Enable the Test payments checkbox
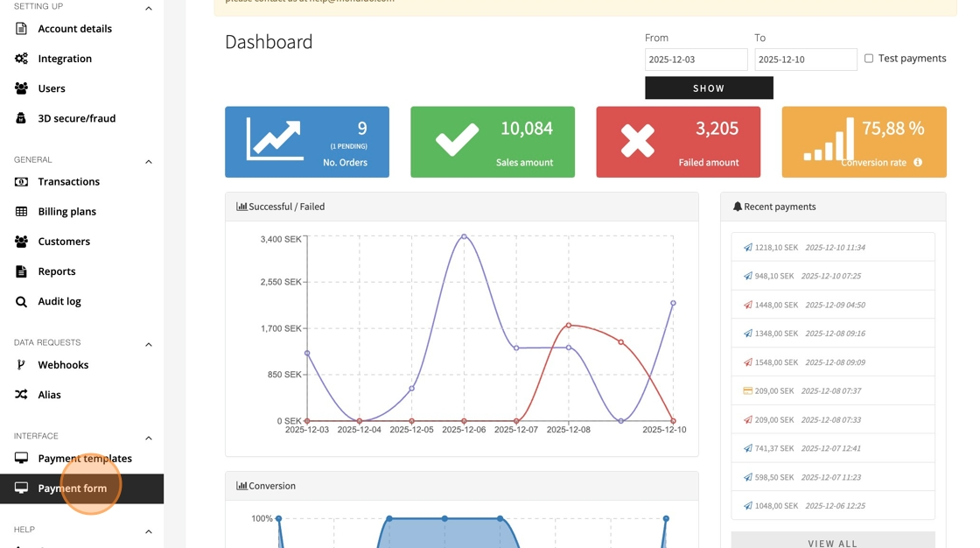 click(x=869, y=58)
